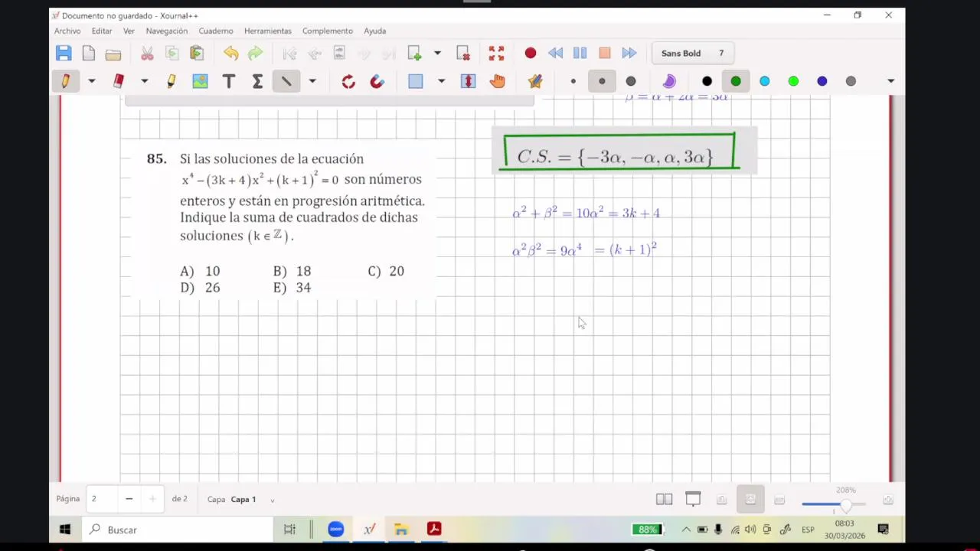Click the Save document icon
Image resolution: width=980 pixels, height=551 pixels.
(x=64, y=53)
